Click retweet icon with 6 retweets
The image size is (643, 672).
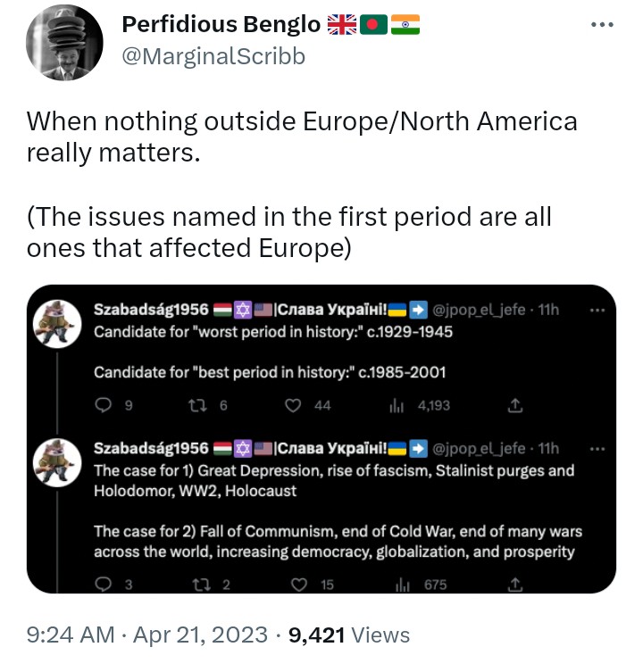198,405
